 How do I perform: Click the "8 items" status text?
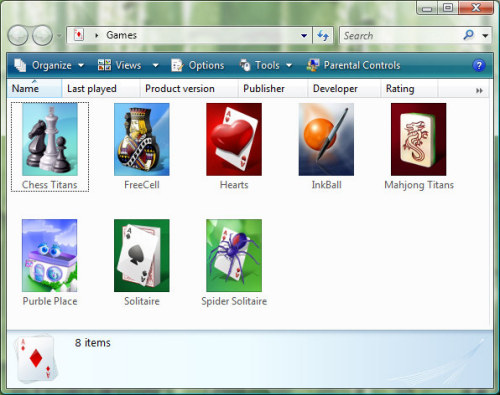tap(93, 343)
